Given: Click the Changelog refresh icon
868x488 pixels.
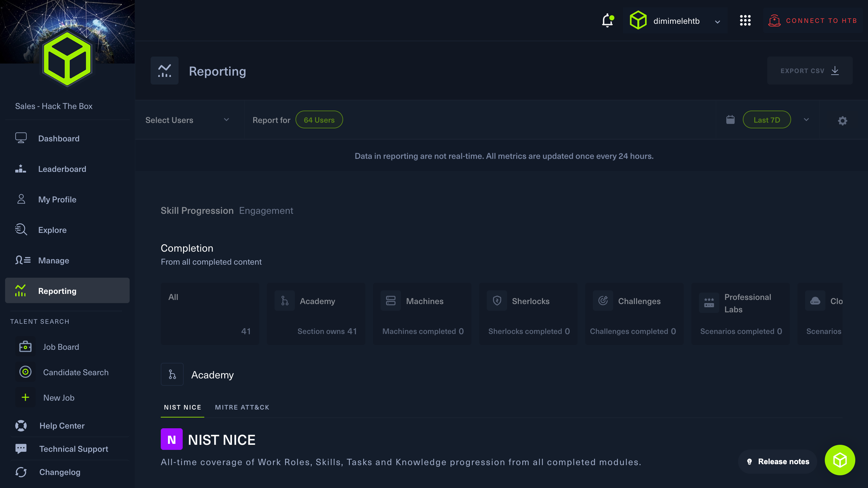Looking at the screenshot, I should (x=21, y=472).
